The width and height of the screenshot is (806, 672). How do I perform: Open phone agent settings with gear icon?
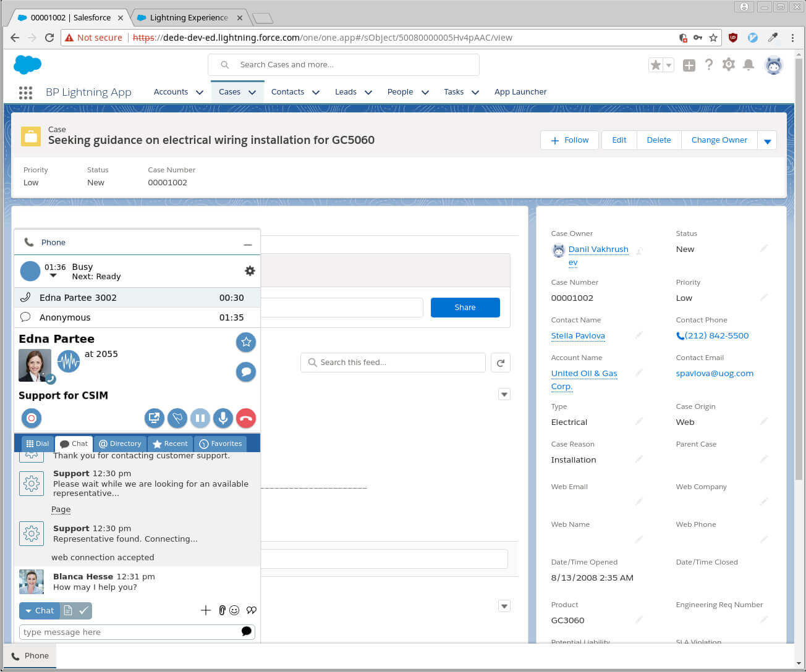pyautogui.click(x=250, y=271)
